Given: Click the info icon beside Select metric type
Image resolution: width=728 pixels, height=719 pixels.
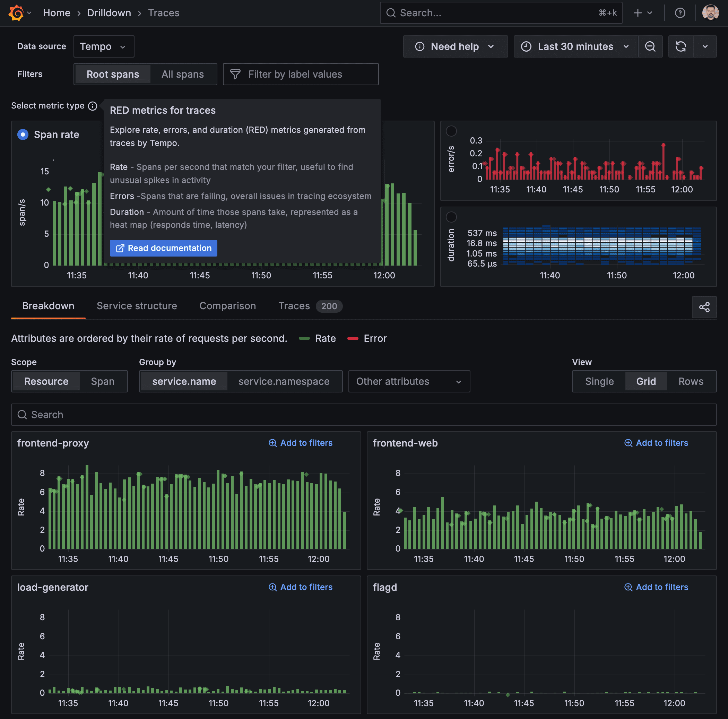Looking at the screenshot, I should (92, 106).
